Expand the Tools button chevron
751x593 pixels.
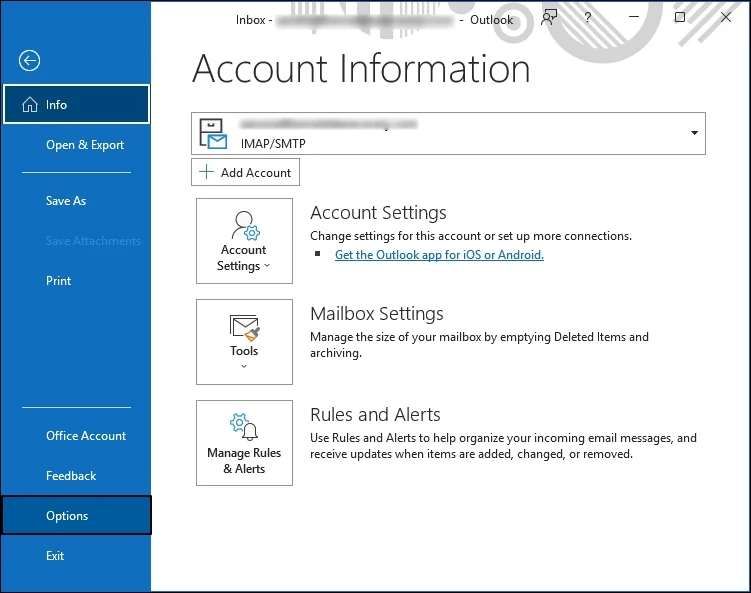coord(244,366)
